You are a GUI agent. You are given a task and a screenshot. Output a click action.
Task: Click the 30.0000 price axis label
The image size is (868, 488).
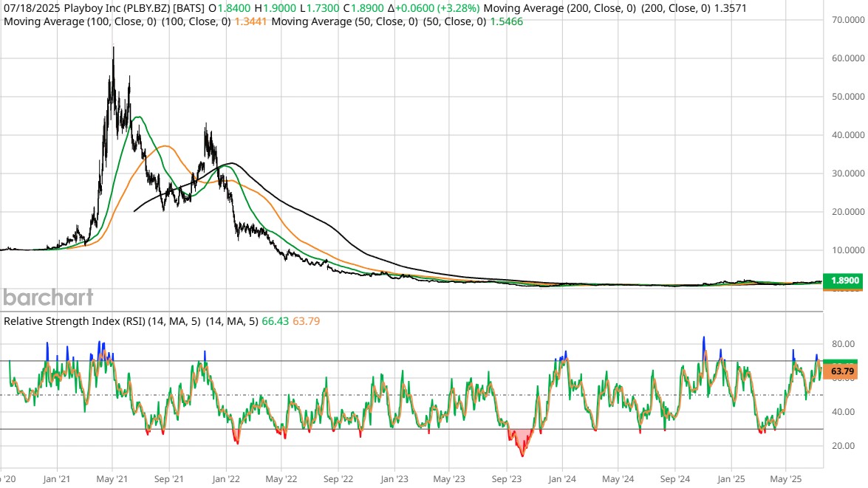click(848, 173)
